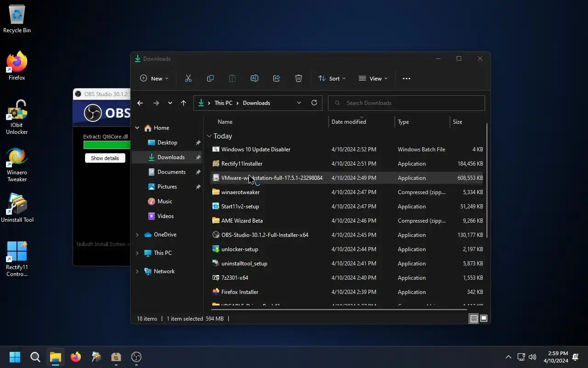
Task: Collapse the Home tree node
Action: (x=137, y=128)
